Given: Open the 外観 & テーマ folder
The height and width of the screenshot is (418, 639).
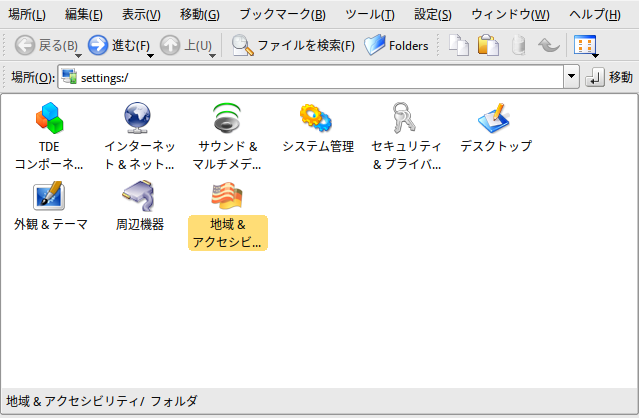Looking at the screenshot, I should tap(50, 206).
